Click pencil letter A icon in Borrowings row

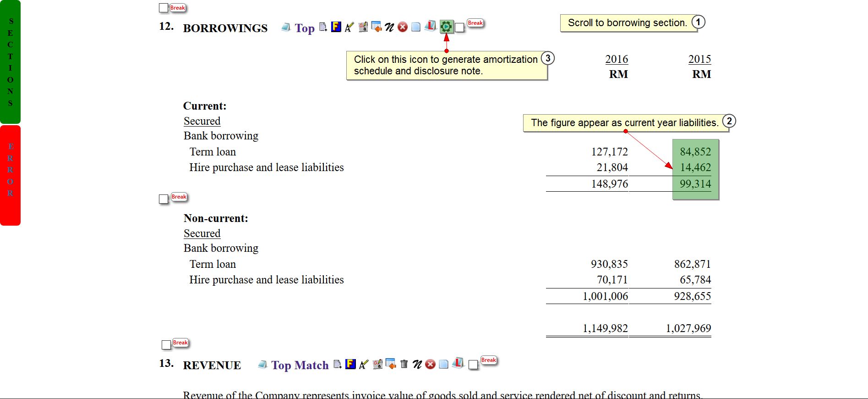tap(349, 28)
